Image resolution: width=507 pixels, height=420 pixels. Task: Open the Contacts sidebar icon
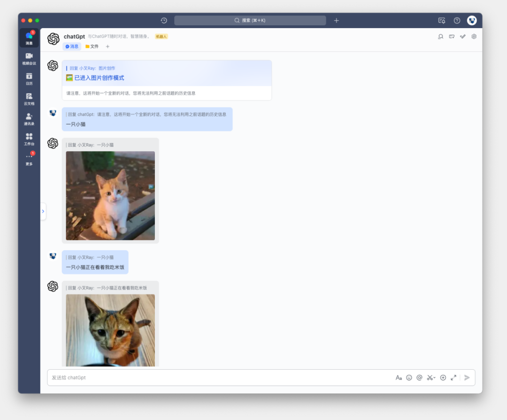(29, 119)
